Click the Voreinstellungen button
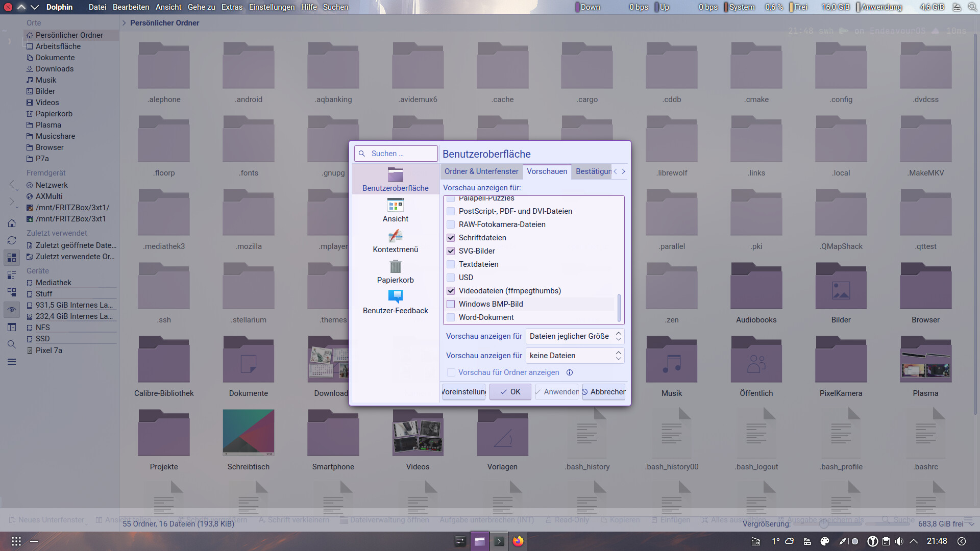980x551 pixels. click(x=463, y=392)
